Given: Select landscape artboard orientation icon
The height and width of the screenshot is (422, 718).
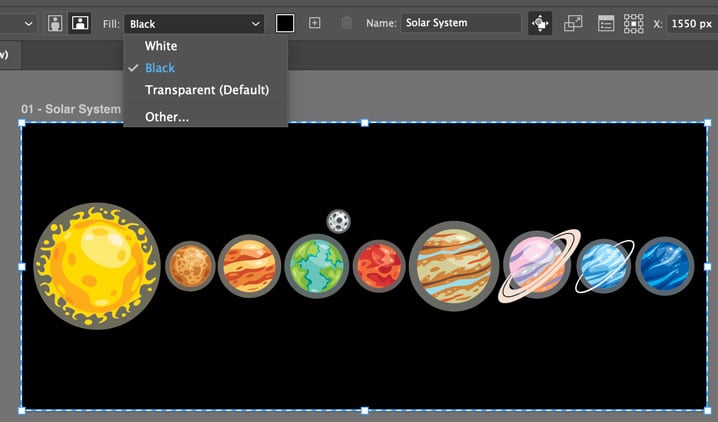Looking at the screenshot, I should tap(77, 23).
